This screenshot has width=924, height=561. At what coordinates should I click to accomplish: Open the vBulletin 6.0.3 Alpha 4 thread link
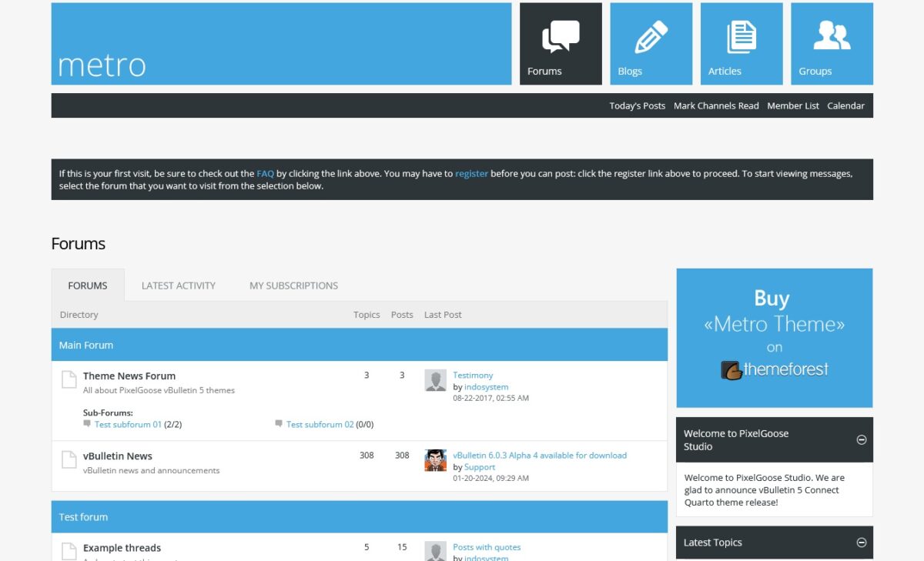[539, 455]
